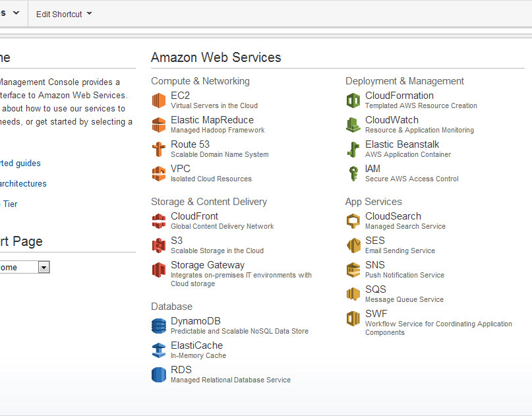
Task: Click the Route 53 icon
Action: (x=159, y=149)
